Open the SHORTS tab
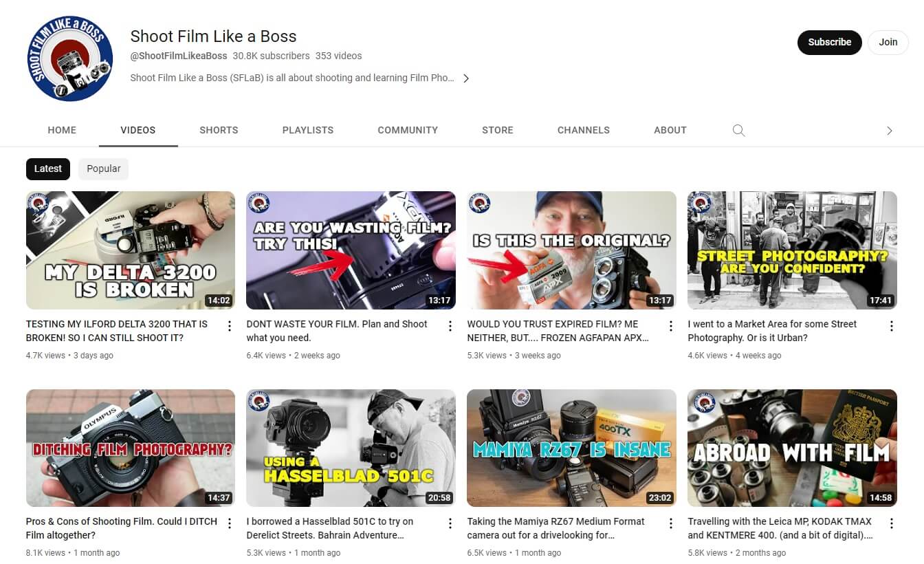Viewport: 924px width, 564px height. click(219, 130)
